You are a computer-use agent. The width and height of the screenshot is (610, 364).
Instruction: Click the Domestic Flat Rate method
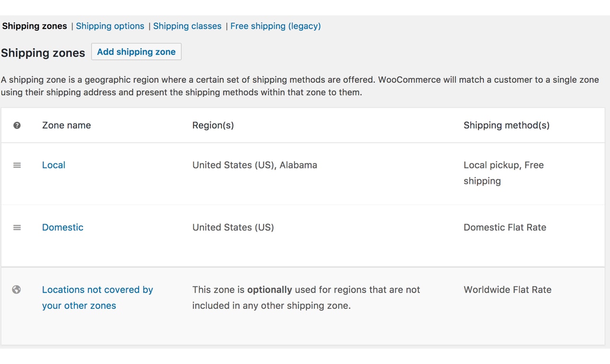click(504, 227)
